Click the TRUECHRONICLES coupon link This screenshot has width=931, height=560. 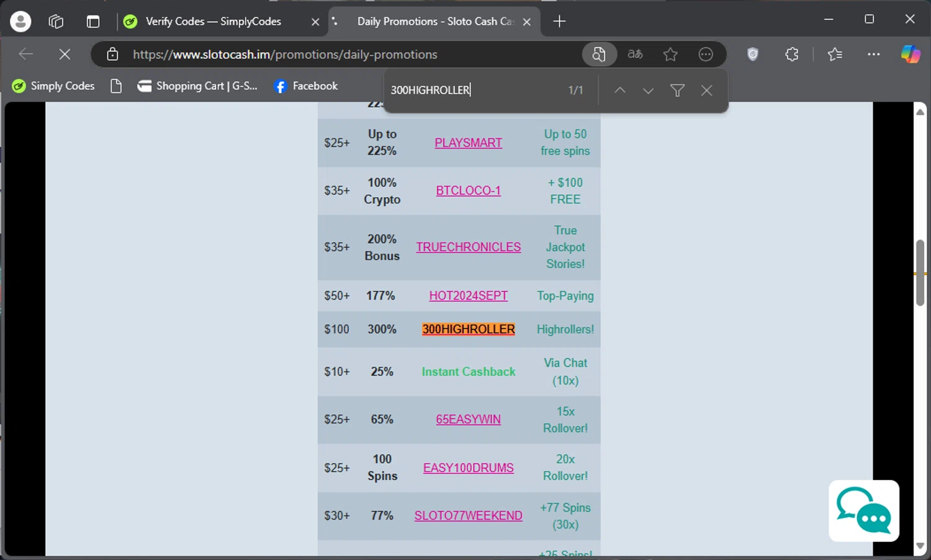coord(469,247)
